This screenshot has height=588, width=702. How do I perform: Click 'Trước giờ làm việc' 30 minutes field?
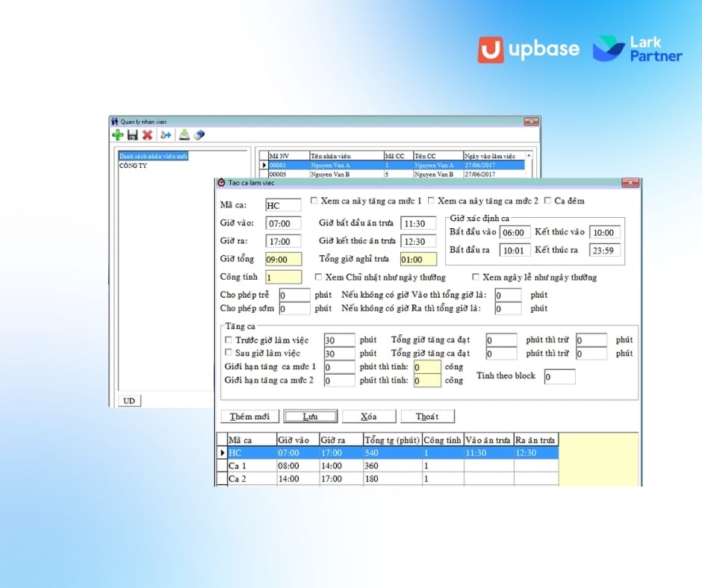click(339, 340)
